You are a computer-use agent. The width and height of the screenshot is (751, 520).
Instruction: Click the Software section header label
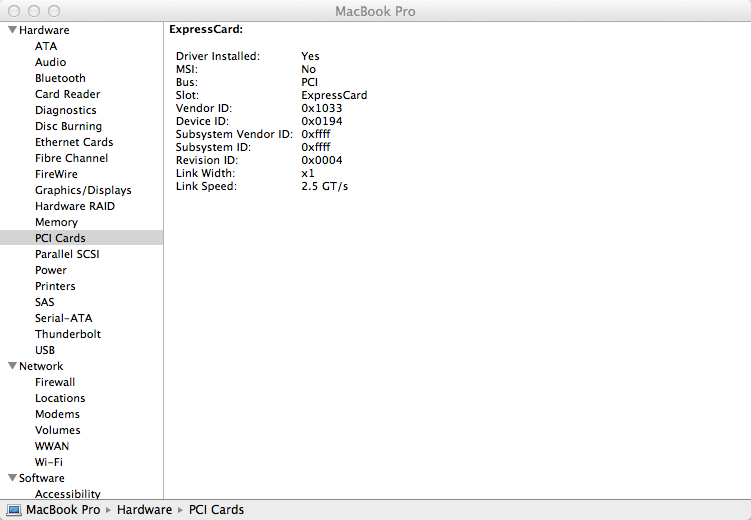tap(42, 478)
